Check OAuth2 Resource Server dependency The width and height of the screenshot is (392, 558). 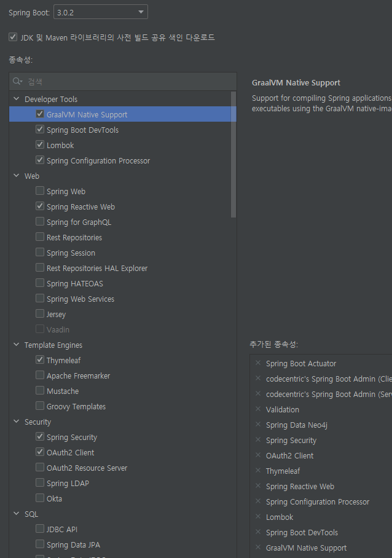(40, 467)
